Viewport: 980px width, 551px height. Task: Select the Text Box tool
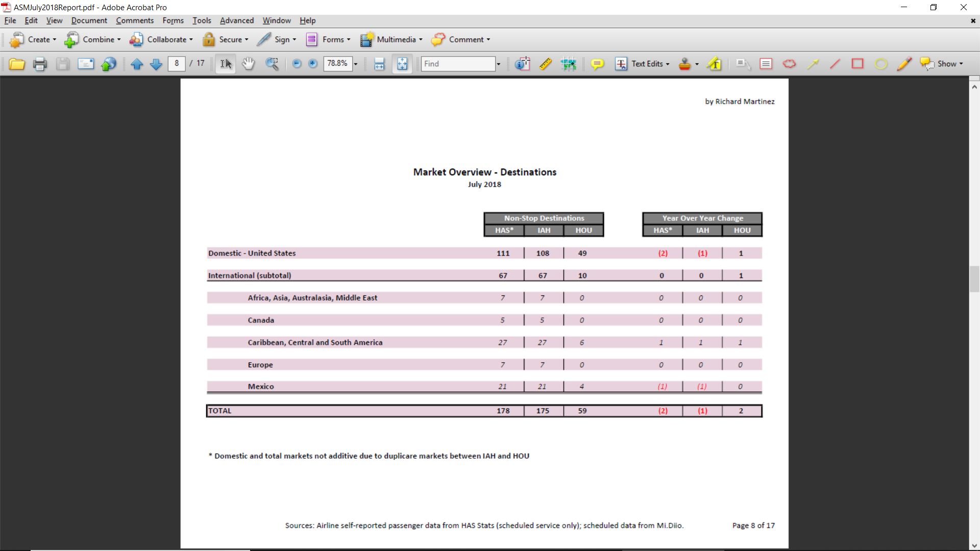point(766,64)
